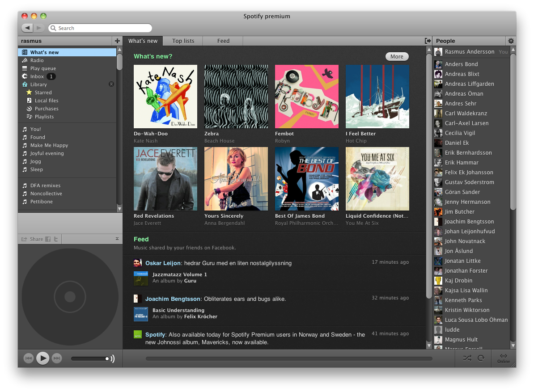Focus the Search field
This screenshot has height=392, width=534.
[100, 28]
